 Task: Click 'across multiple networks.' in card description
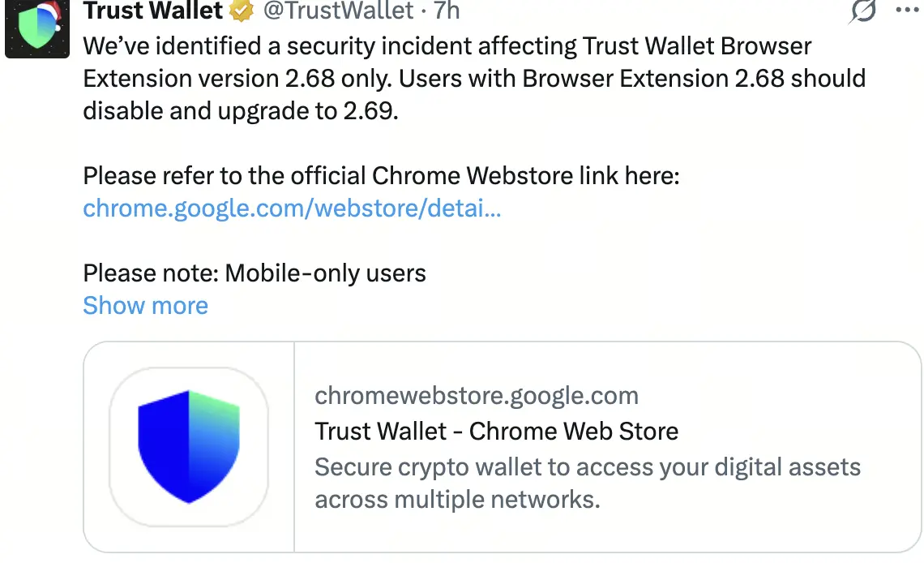click(457, 499)
